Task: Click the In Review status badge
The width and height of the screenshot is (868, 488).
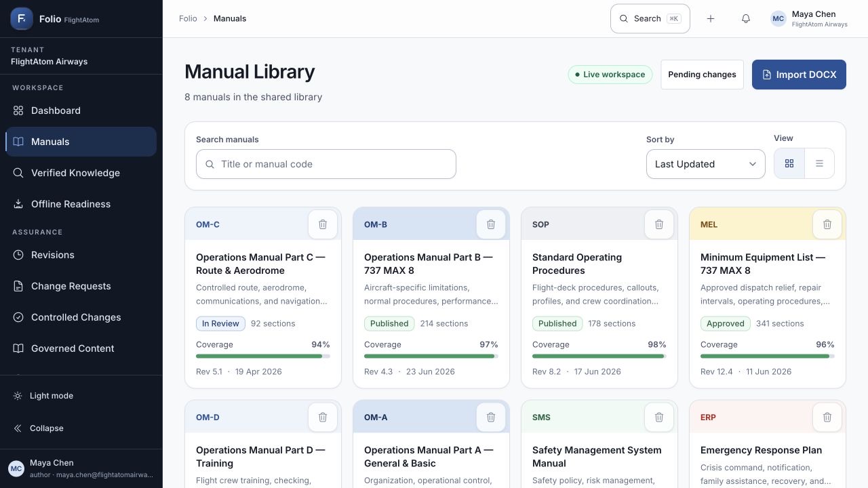Action: pyautogui.click(x=220, y=323)
